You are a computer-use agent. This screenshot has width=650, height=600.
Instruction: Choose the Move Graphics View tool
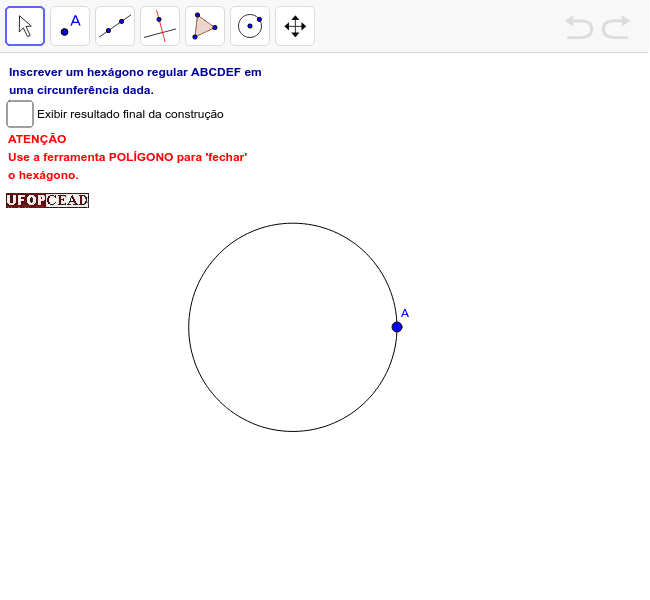tap(295, 26)
